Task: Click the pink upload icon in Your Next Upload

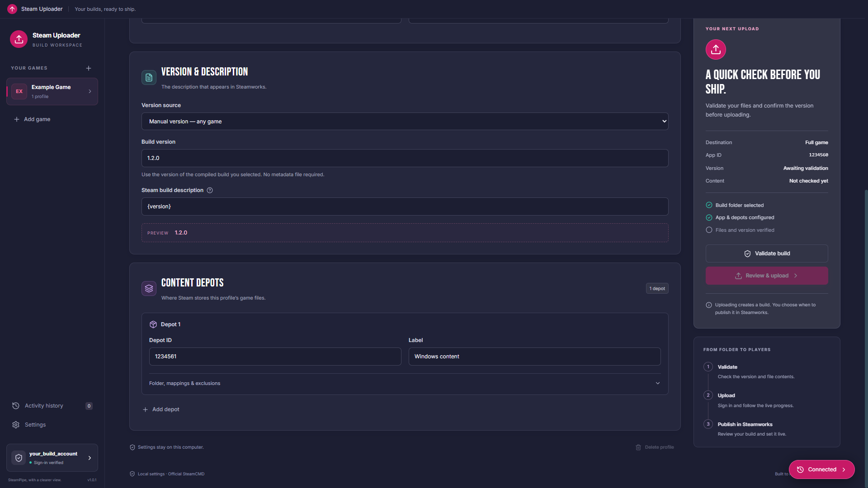Action: [x=716, y=49]
